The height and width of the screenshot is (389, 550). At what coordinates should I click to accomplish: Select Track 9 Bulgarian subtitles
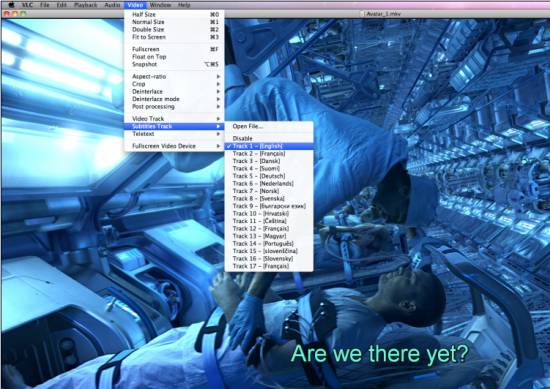point(269,206)
